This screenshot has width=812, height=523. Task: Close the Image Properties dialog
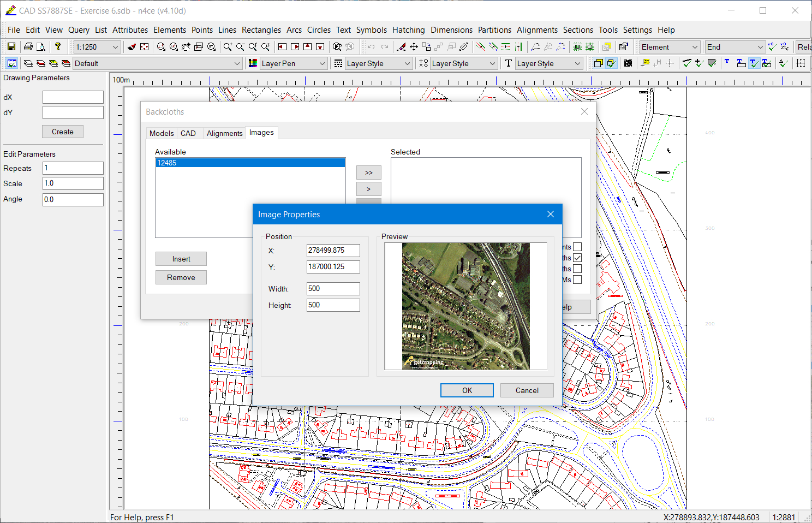click(x=551, y=214)
